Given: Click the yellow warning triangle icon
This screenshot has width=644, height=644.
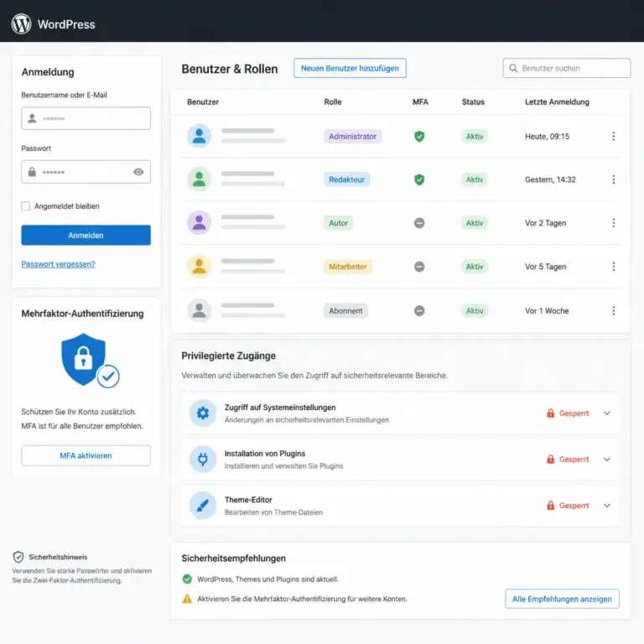Looking at the screenshot, I should 187,599.
